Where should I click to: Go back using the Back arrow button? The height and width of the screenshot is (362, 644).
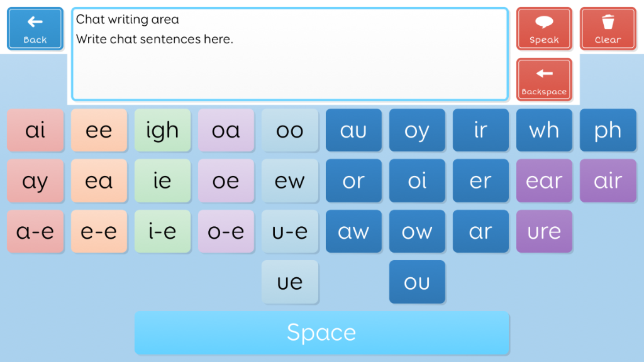pos(35,28)
